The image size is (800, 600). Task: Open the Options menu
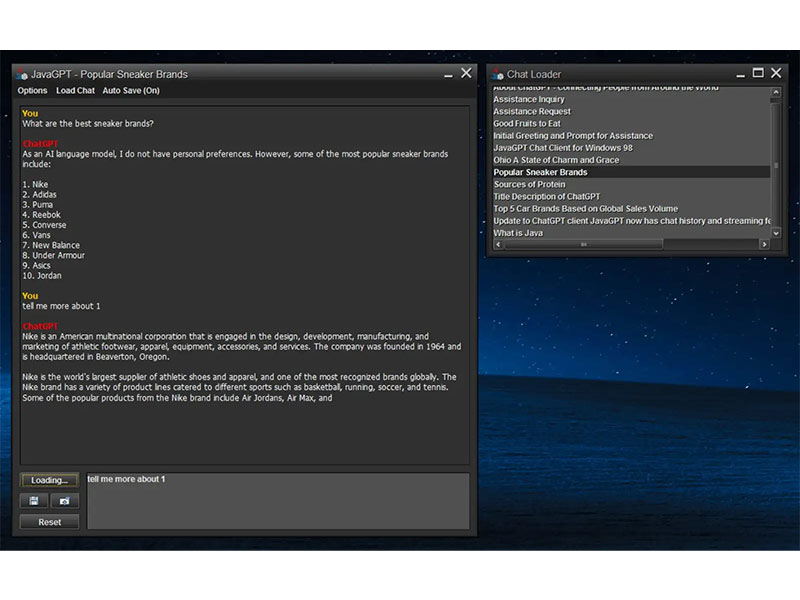(32, 91)
